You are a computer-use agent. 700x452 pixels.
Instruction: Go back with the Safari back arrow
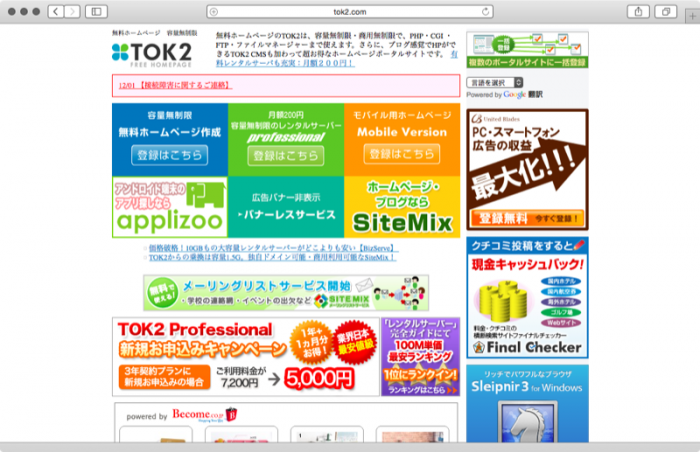pos(56,12)
